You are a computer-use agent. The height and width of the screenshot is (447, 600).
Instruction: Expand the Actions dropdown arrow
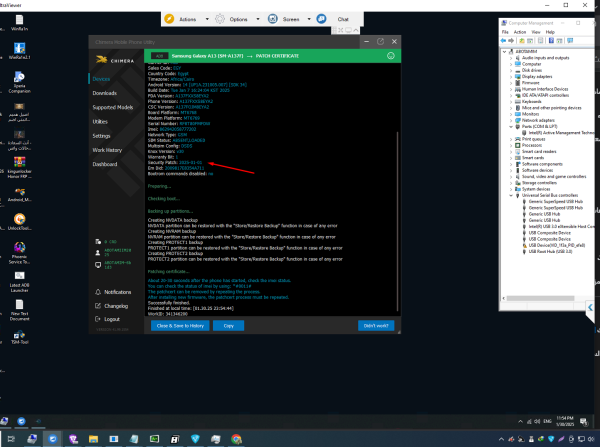click(207, 19)
